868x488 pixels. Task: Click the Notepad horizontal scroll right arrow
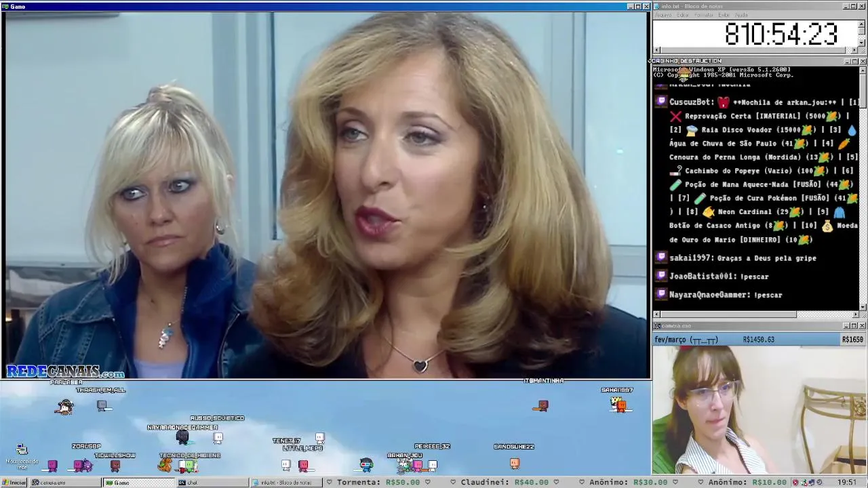pyautogui.click(x=854, y=50)
